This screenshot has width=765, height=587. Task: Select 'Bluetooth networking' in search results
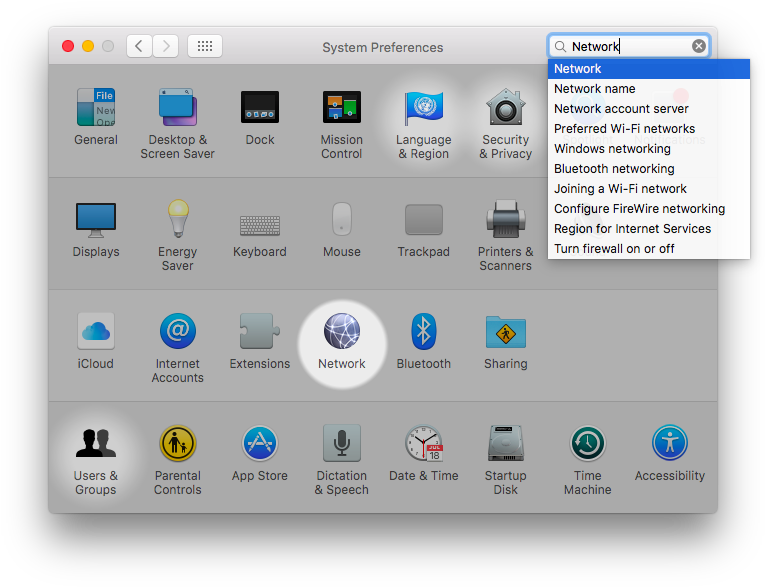click(x=614, y=169)
